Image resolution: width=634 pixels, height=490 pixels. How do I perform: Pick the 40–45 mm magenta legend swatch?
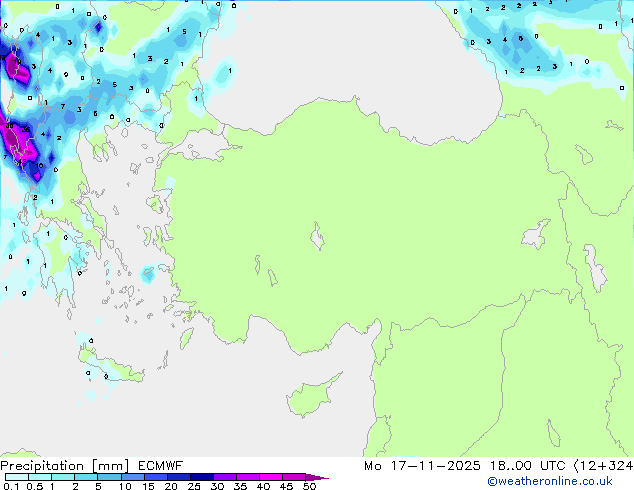pos(271,477)
